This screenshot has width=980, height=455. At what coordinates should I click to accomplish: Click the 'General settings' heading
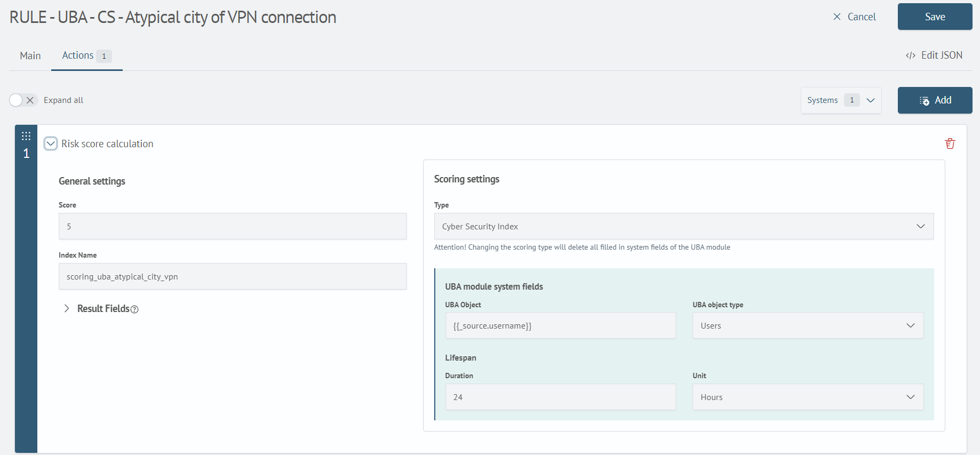pos(92,181)
